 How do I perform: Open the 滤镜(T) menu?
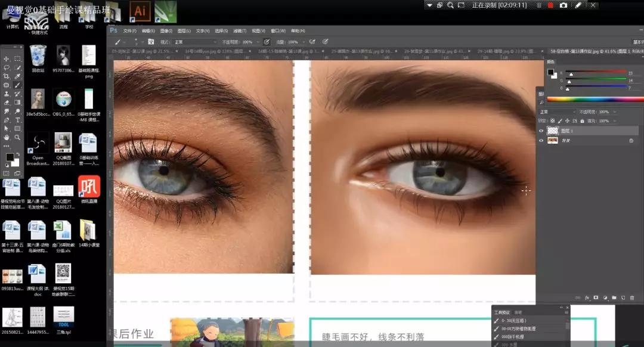click(x=240, y=31)
